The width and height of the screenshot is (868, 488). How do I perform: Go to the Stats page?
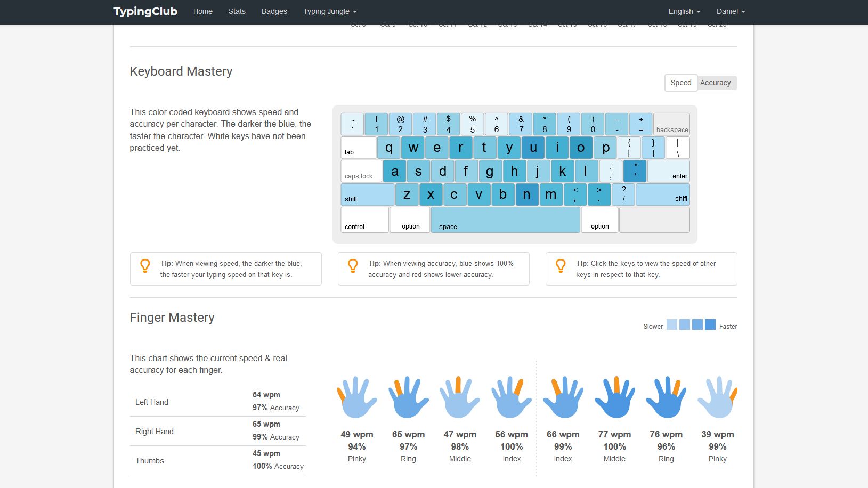pyautogui.click(x=237, y=11)
